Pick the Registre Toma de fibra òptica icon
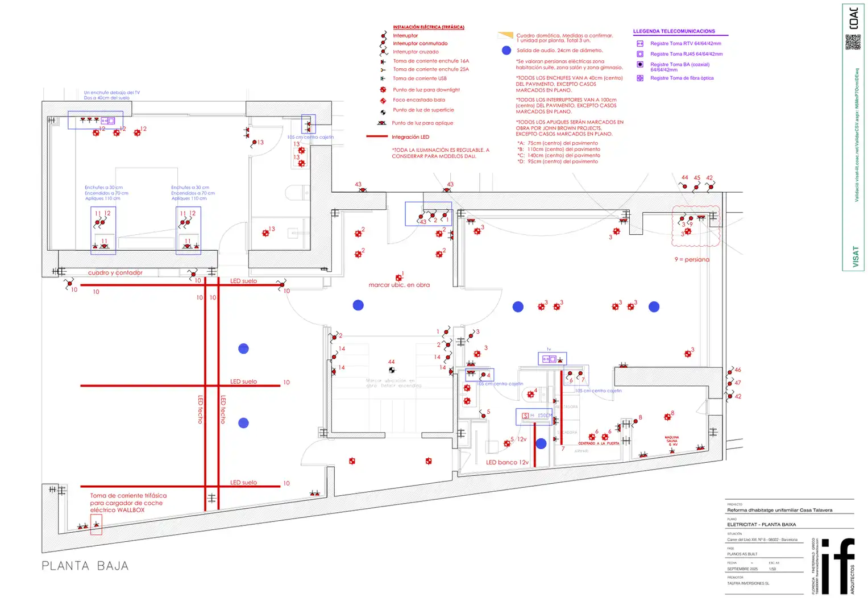The width and height of the screenshot is (868, 614). (x=640, y=78)
